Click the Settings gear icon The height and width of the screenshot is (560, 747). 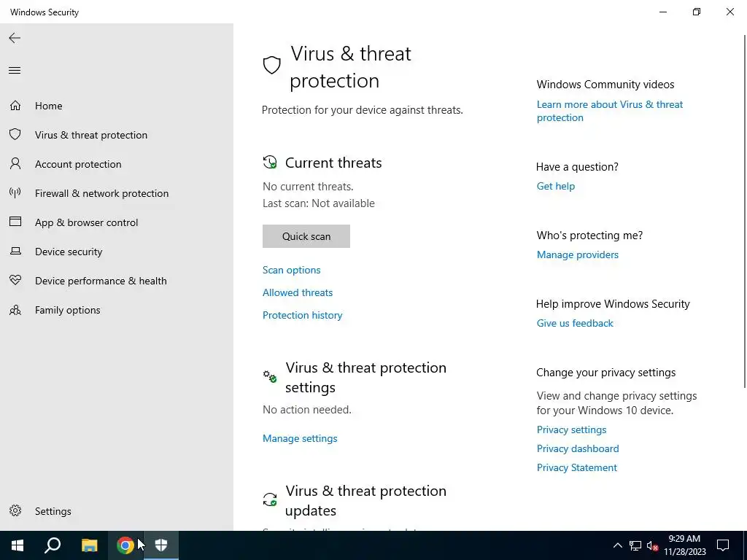click(15, 510)
